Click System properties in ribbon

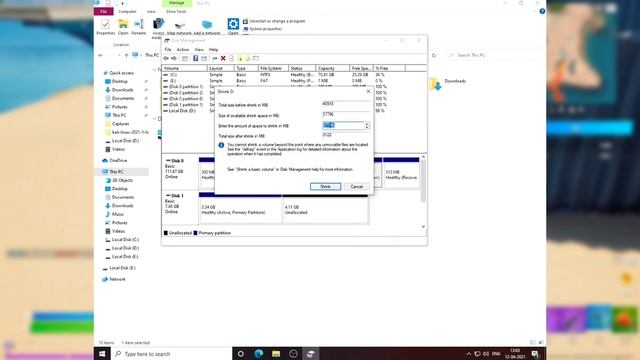pos(262,29)
